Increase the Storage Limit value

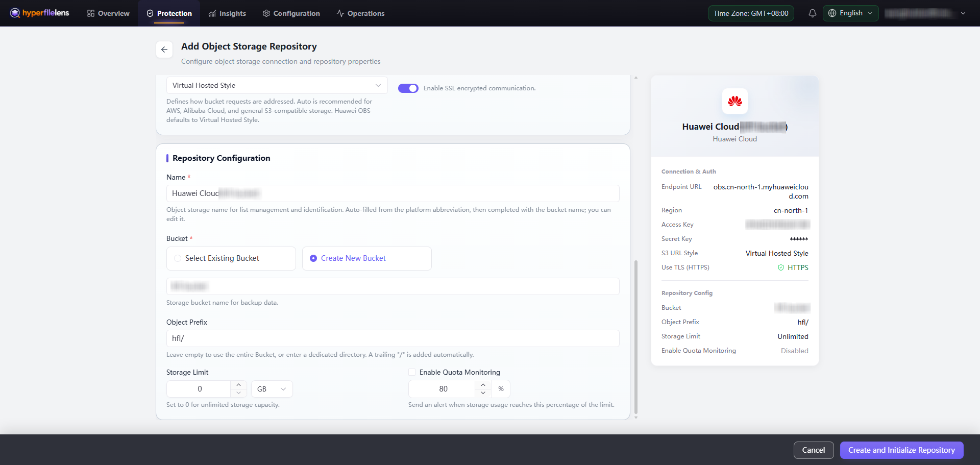coord(238,385)
